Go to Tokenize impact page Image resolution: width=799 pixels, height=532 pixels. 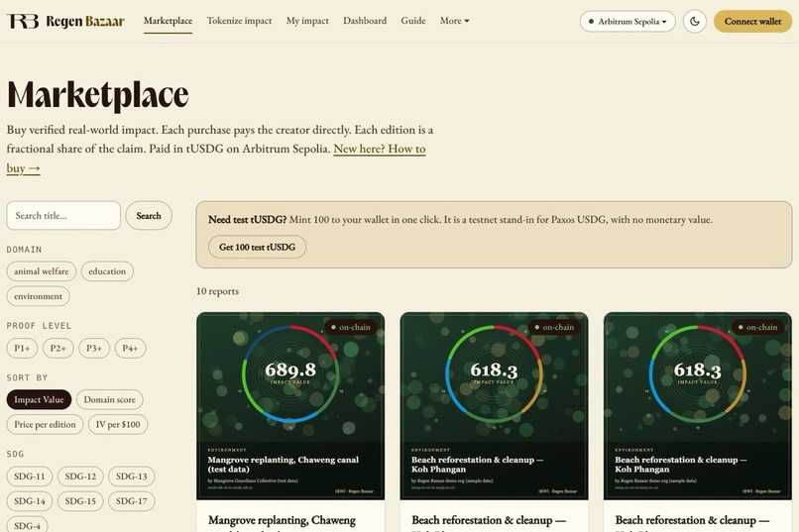point(239,21)
